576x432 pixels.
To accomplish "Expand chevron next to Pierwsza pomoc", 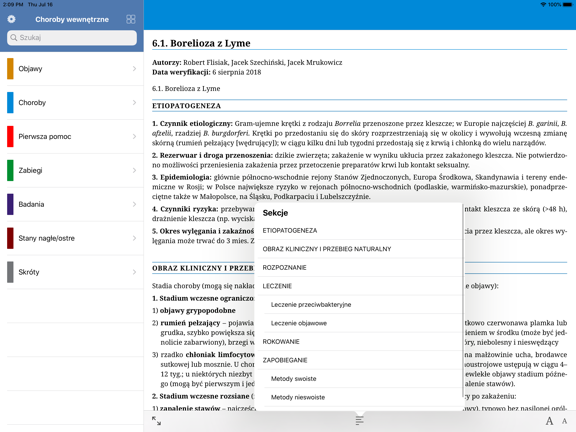I will [x=134, y=136].
